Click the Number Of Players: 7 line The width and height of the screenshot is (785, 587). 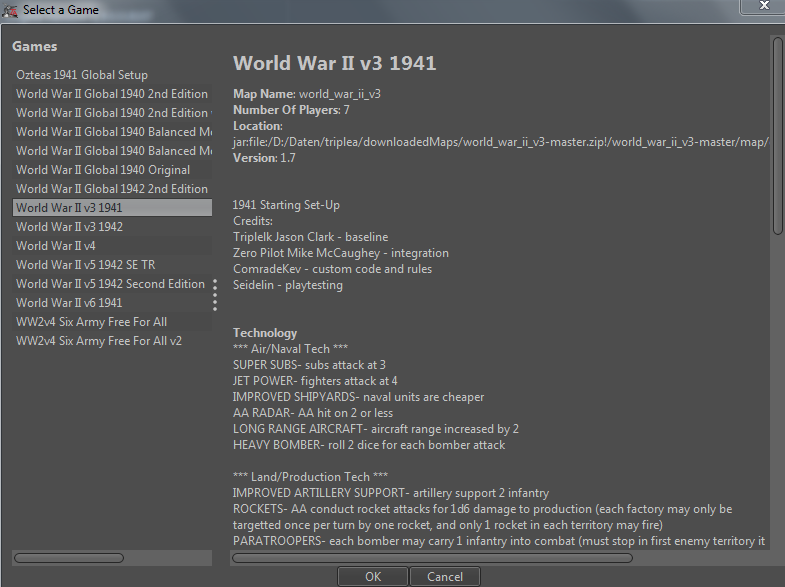coord(291,110)
